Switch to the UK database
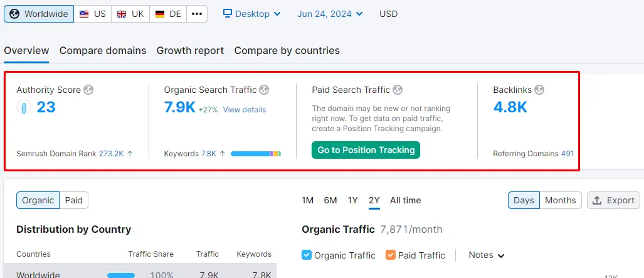 [130, 14]
